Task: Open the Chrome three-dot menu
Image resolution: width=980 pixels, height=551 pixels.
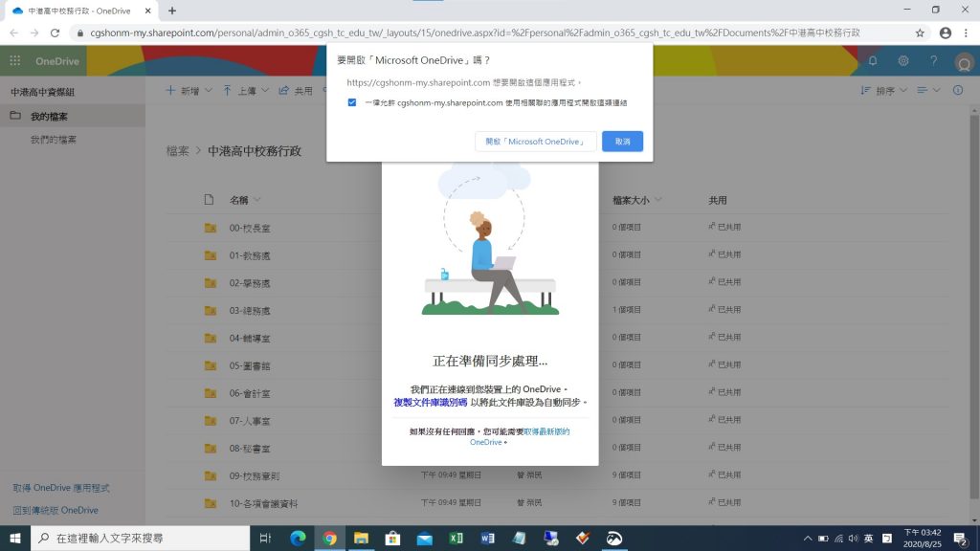Action: coord(967,33)
